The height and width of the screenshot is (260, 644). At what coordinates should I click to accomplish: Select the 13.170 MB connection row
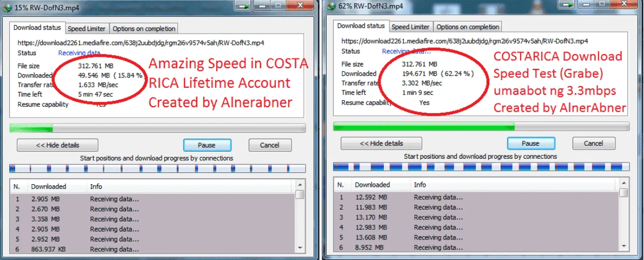[476, 217]
